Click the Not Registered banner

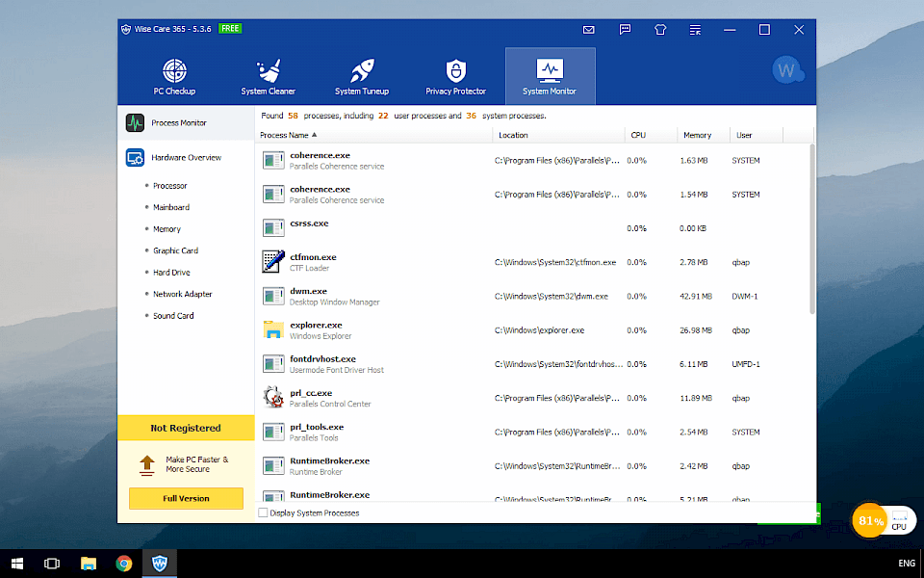point(186,428)
